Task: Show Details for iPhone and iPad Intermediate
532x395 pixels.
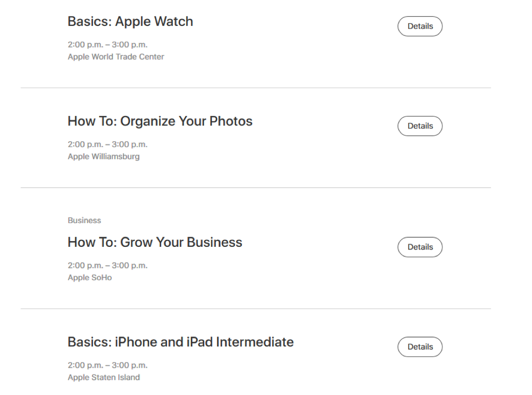Action: [420, 347]
